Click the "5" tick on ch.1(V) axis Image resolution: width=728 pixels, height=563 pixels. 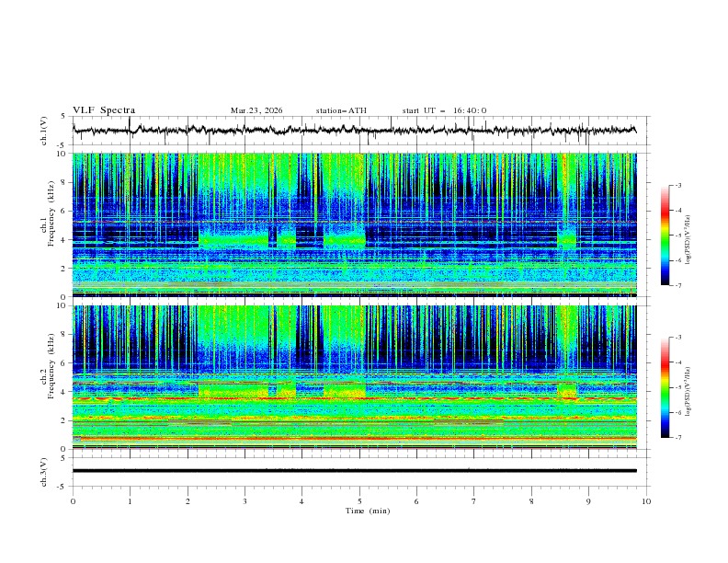point(64,117)
